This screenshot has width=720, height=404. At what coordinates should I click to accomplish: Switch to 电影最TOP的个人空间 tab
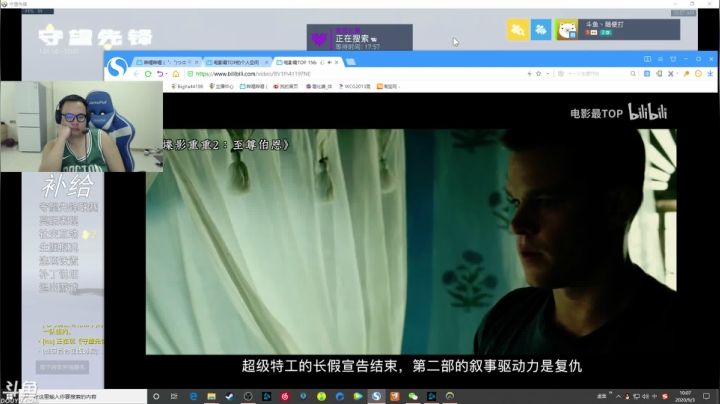tap(237, 62)
